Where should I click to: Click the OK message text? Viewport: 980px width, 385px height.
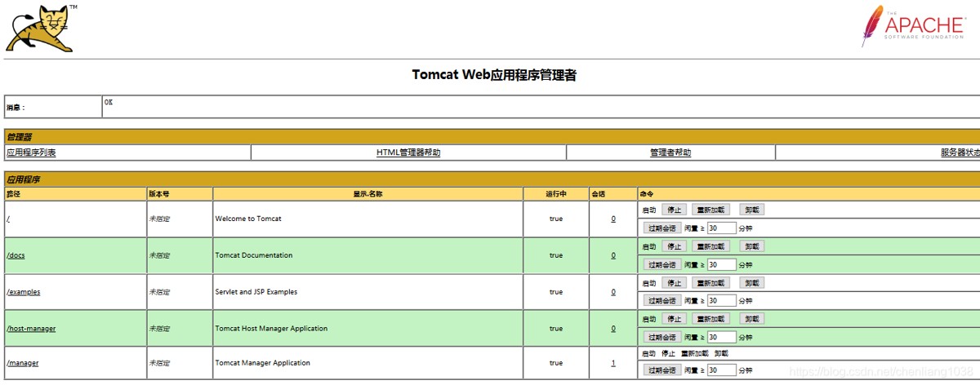[x=109, y=102]
